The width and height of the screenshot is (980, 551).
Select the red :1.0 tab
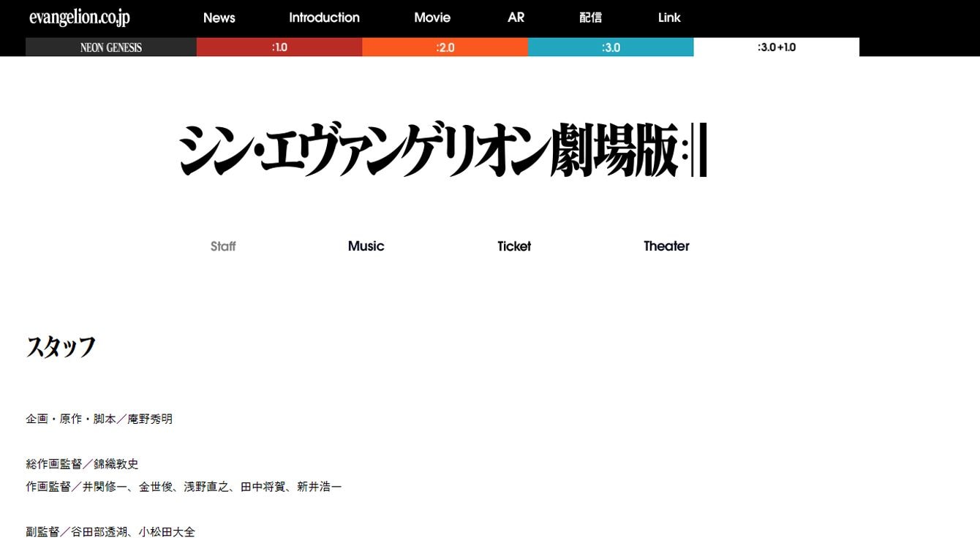pyautogui.click(x=279, y=47)
